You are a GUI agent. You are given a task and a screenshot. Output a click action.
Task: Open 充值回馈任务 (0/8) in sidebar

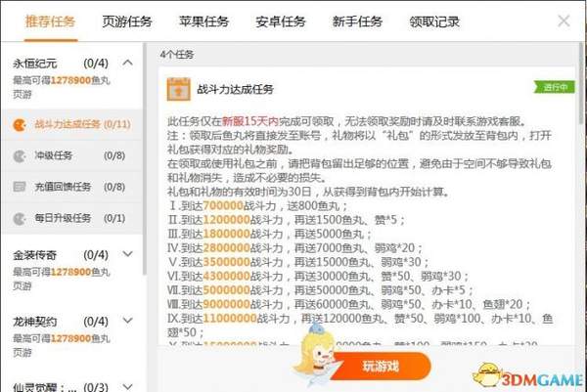(72, 187)
